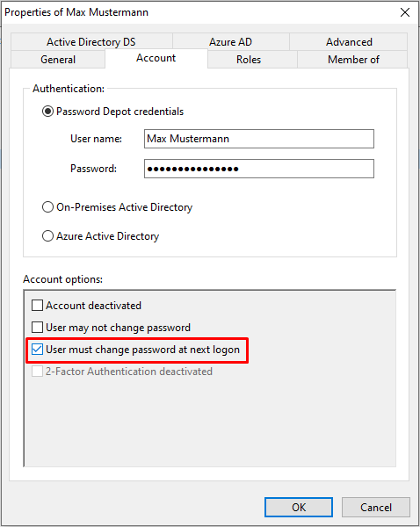The width and height of the screenshot is (420, 527).
Task: Open the Azure AD tab
Action: (231, 42)
